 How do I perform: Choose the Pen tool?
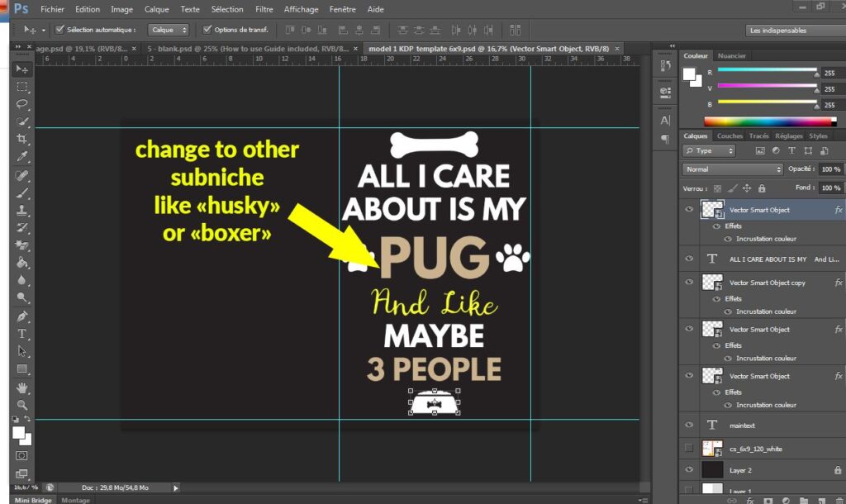pyautogui.click(x=22, y=316)
